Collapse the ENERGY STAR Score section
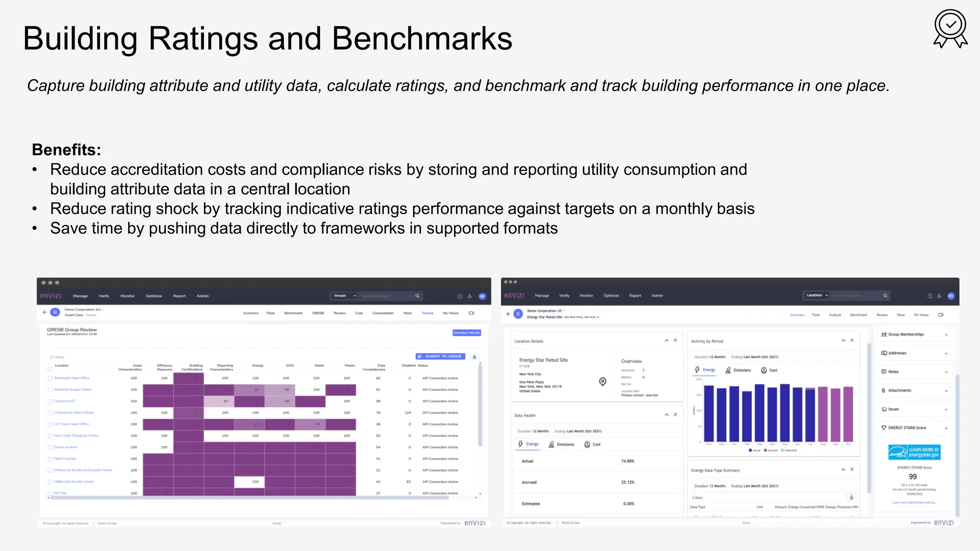Screen dimensions: 980x551 (946, 428)
